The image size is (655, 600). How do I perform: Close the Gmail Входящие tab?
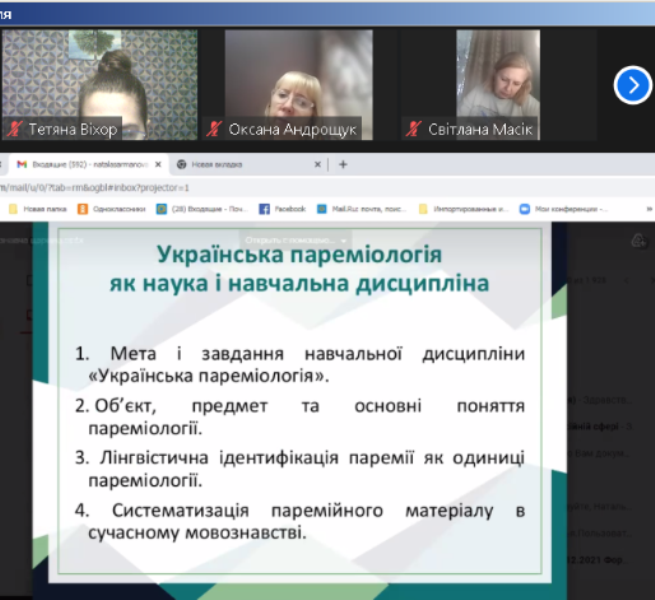(x=158, y=164)
